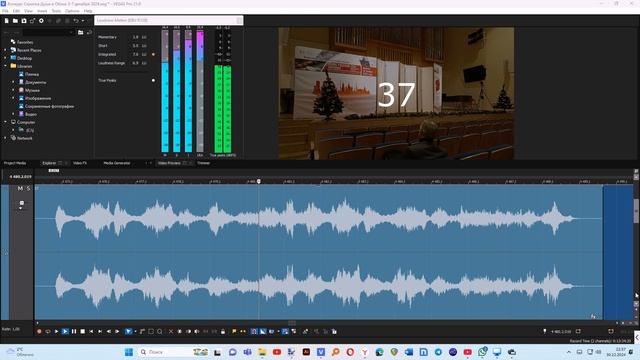Screen dimensions: 640x360
Task: Toggle loop playback in transport bar
Action: click(x=48, y=331)
